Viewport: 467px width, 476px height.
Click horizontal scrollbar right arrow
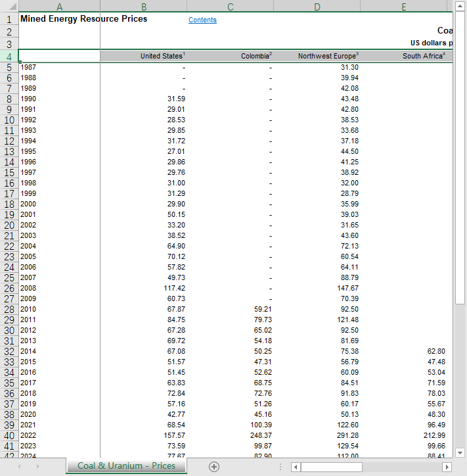(447, 467)
